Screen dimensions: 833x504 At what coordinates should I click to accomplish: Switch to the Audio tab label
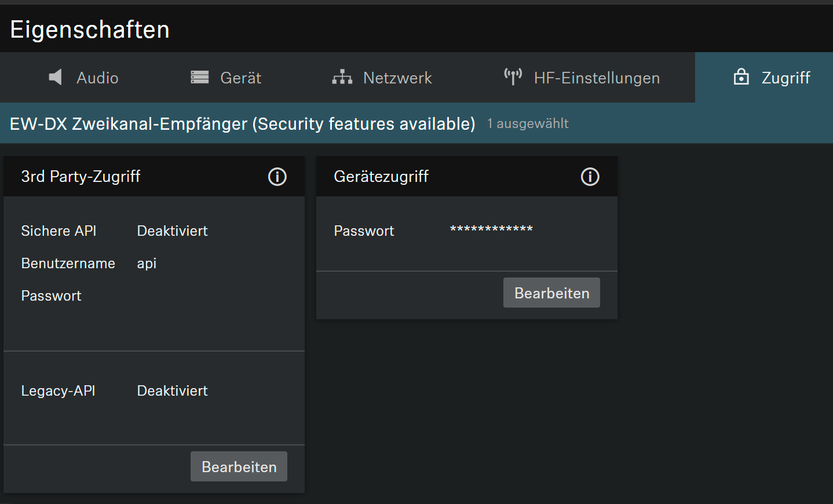pyautogui.click(x=97, y=78)
